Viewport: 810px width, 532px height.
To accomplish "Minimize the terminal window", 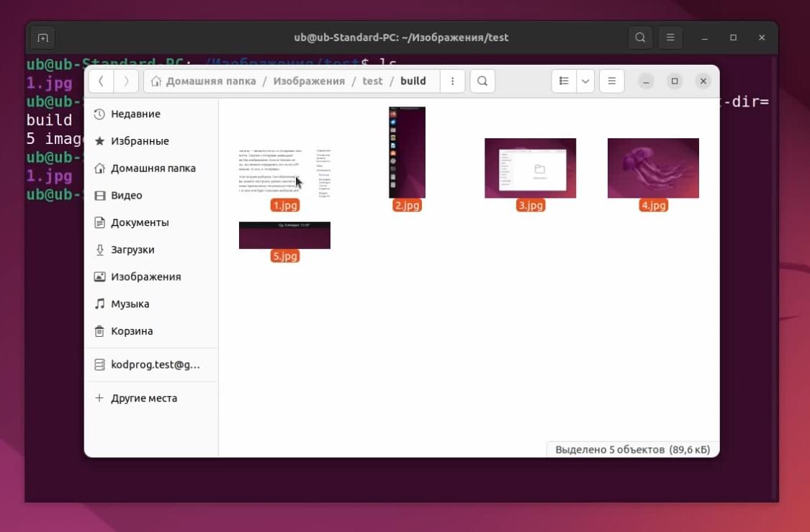I will click(705, 37).
